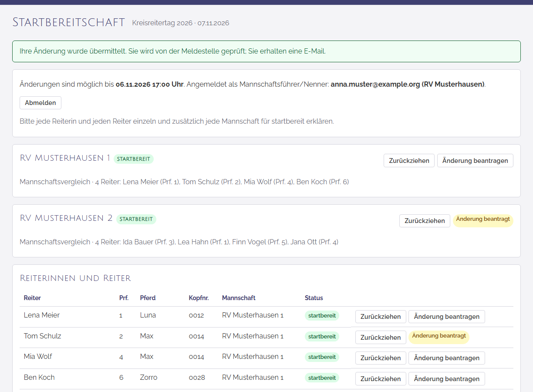Screen dimensions: 533x392
Task: Request a change for Mia Wolf
Action: (x=447, y=358)
